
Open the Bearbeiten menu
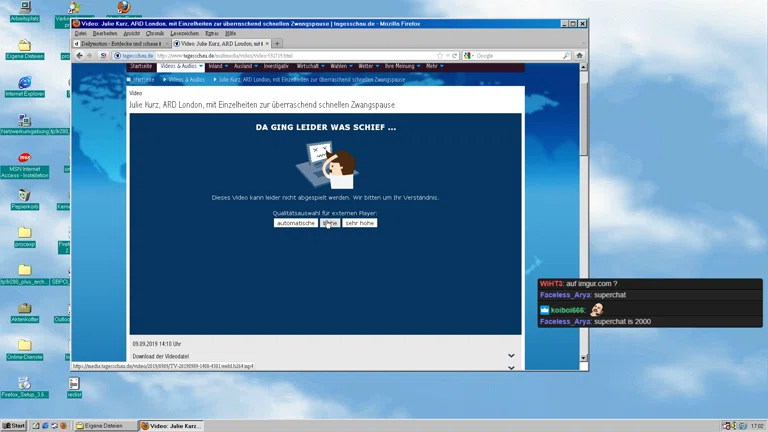[x=105, y=33]
